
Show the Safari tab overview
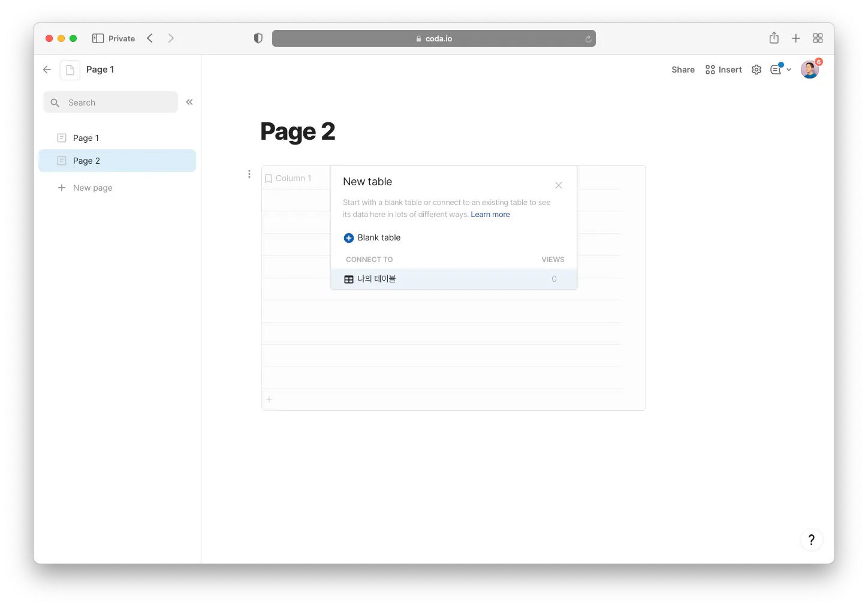818,38
